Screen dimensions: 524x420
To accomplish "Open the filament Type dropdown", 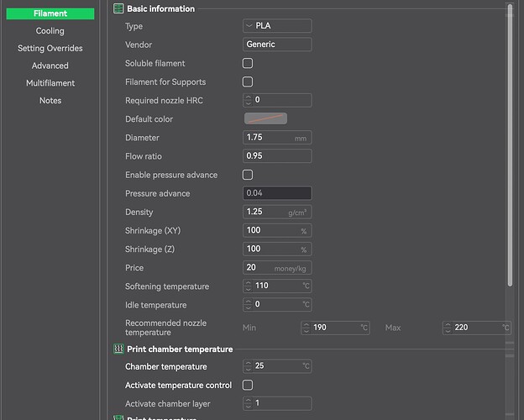I will coord(277,26).
